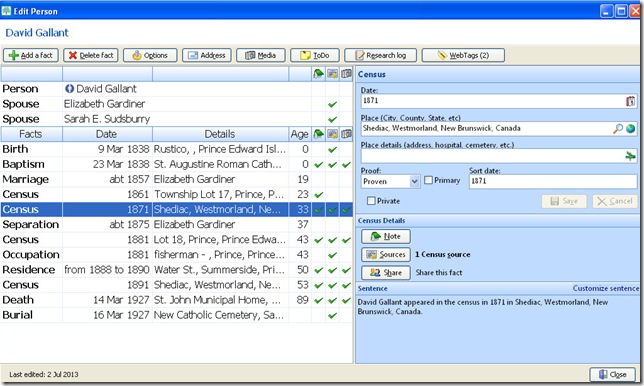The height and width of the screenshot is (386, 644).
Task: Click the calendar icon in the Date field
Action: 630,101
